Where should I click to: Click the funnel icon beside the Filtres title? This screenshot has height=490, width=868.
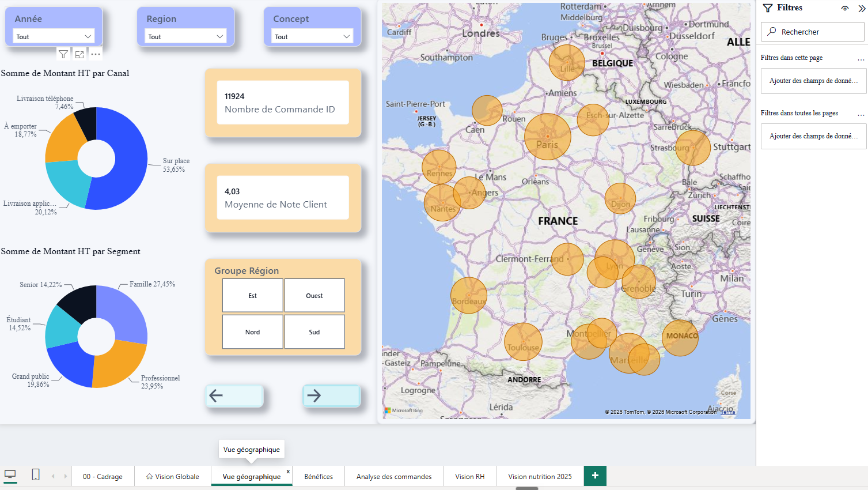click(768, 8)
